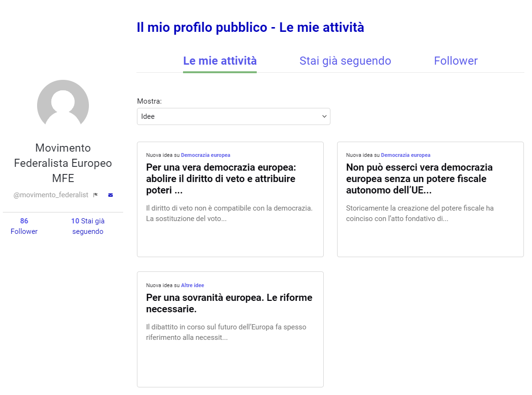Screen dimensions: 532x395
Task: Open idea 'Non può esserci vera democrazia'
Action: [419, 179]
